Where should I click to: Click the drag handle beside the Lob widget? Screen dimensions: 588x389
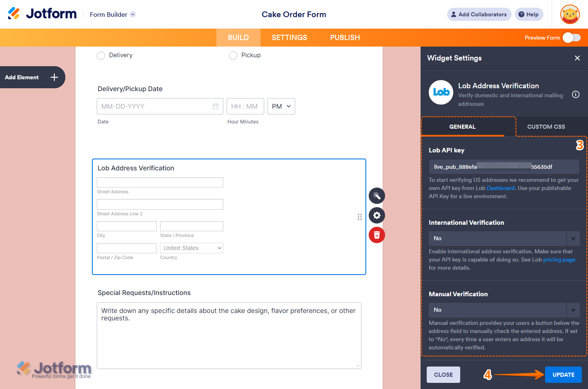[360, 217]
